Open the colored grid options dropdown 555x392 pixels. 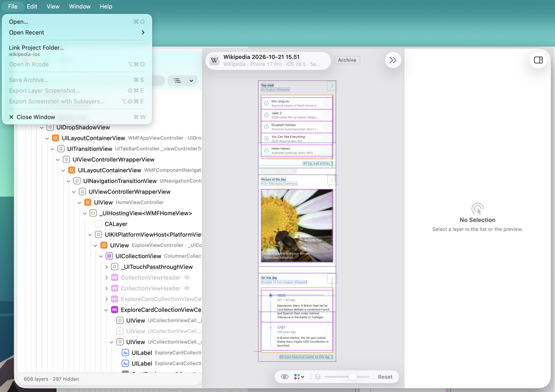[299, 377]
